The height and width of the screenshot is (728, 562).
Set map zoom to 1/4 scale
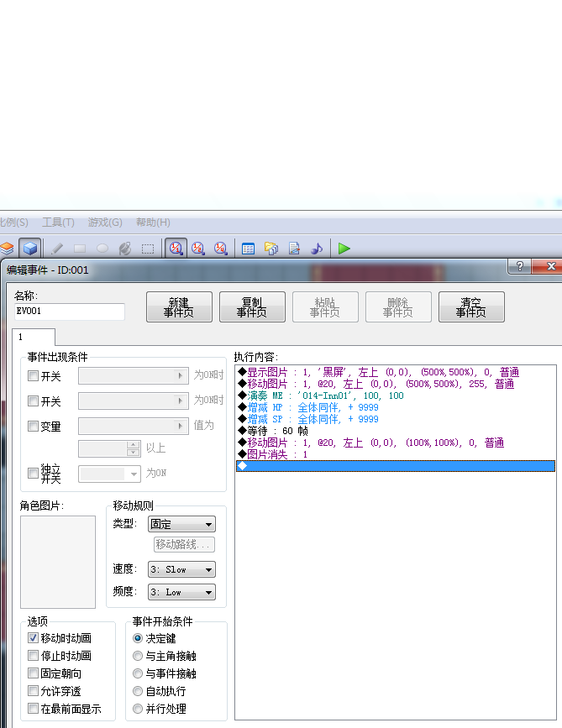click(221, 249)
